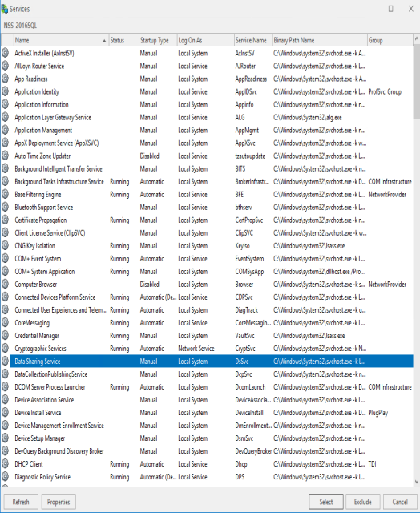Click the gear icon beside Background Intelligent Transfer Service
This screenshot has width=420, height=513.
(x=6, y=168)
